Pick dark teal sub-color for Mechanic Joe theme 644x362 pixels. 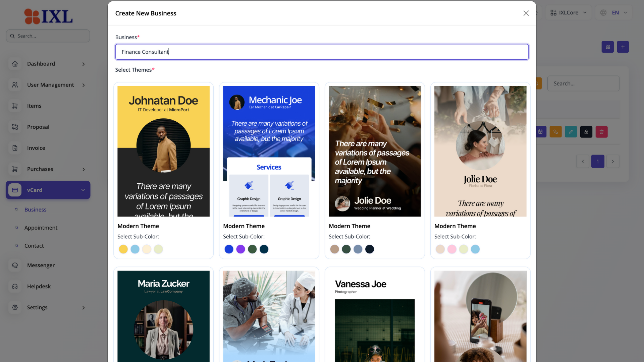coord(264,249)
